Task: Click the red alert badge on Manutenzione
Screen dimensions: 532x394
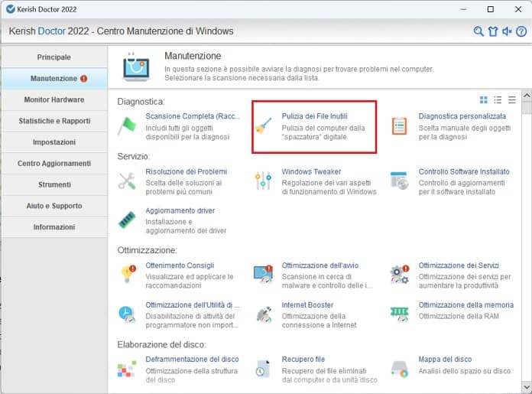Action: (x=83, y=79)
